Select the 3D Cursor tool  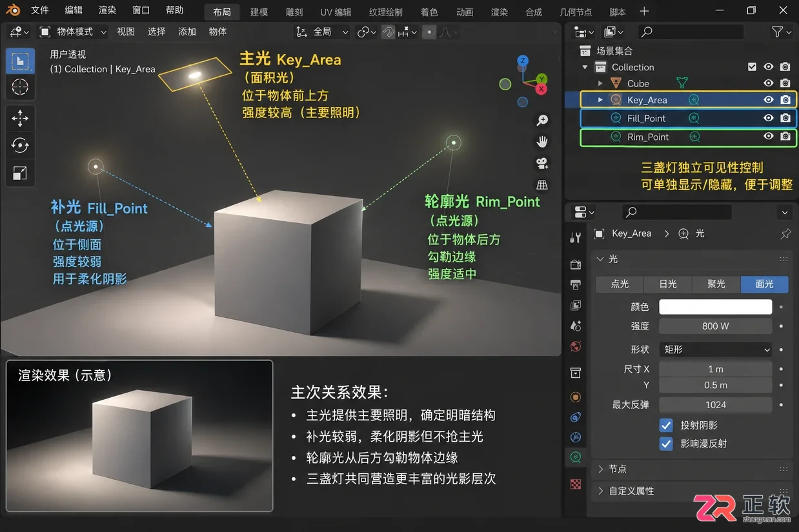tap(20, 86)
